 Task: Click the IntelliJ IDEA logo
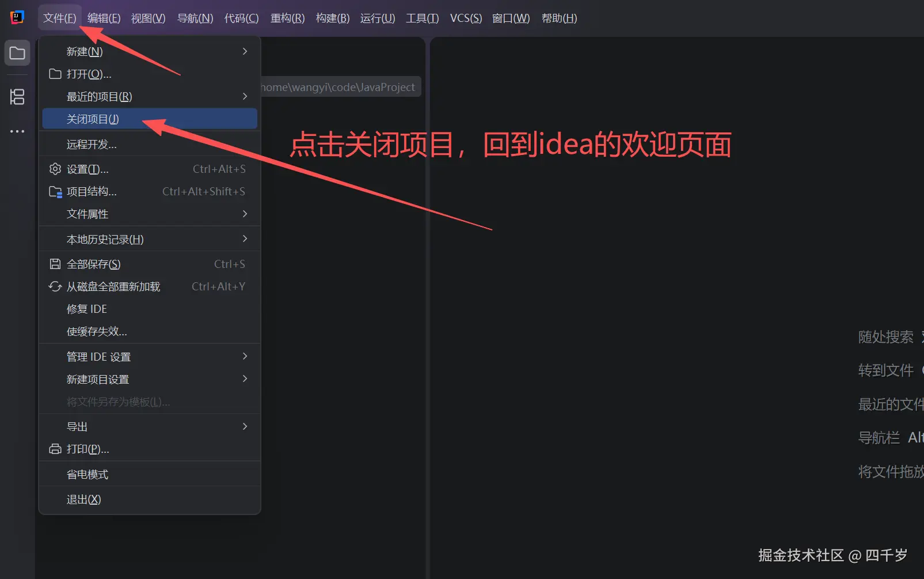coord(17,17)
